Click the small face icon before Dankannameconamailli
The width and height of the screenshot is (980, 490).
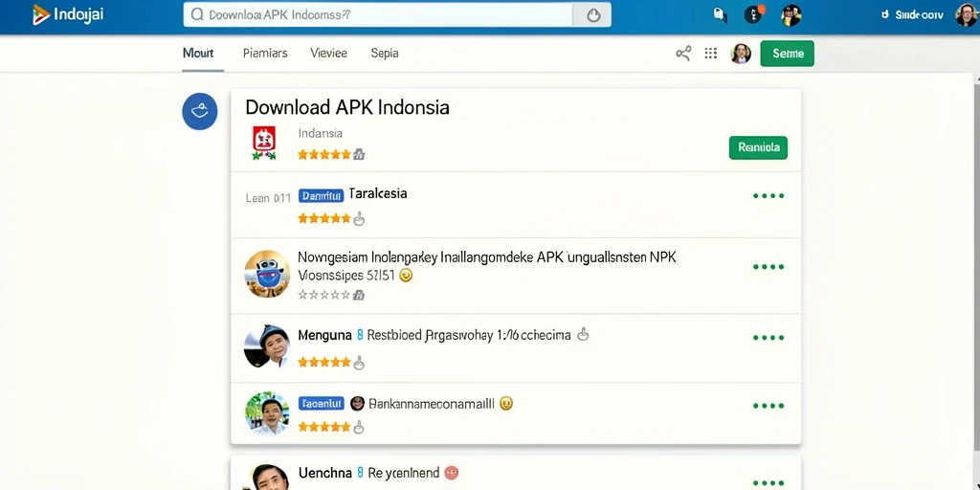tap(358, 403)
